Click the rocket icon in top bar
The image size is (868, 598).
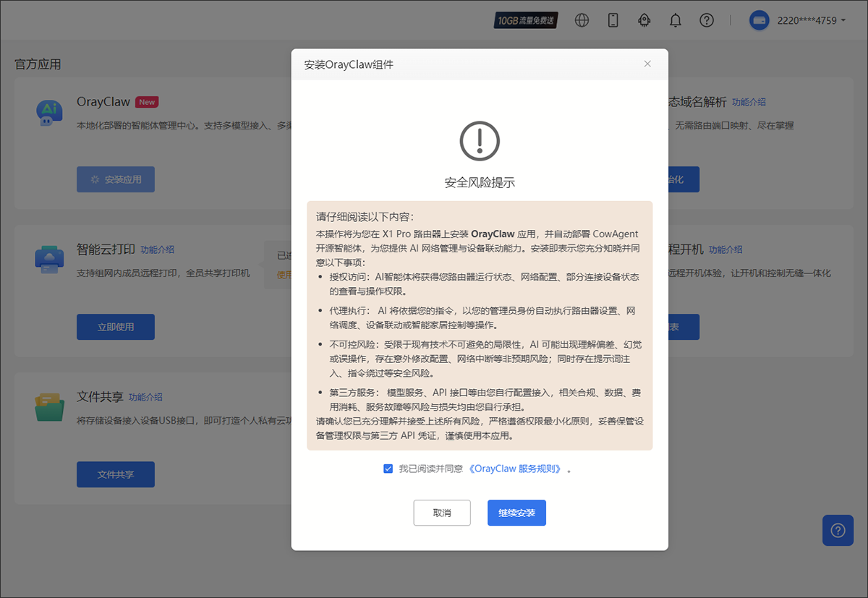[644, 20]
